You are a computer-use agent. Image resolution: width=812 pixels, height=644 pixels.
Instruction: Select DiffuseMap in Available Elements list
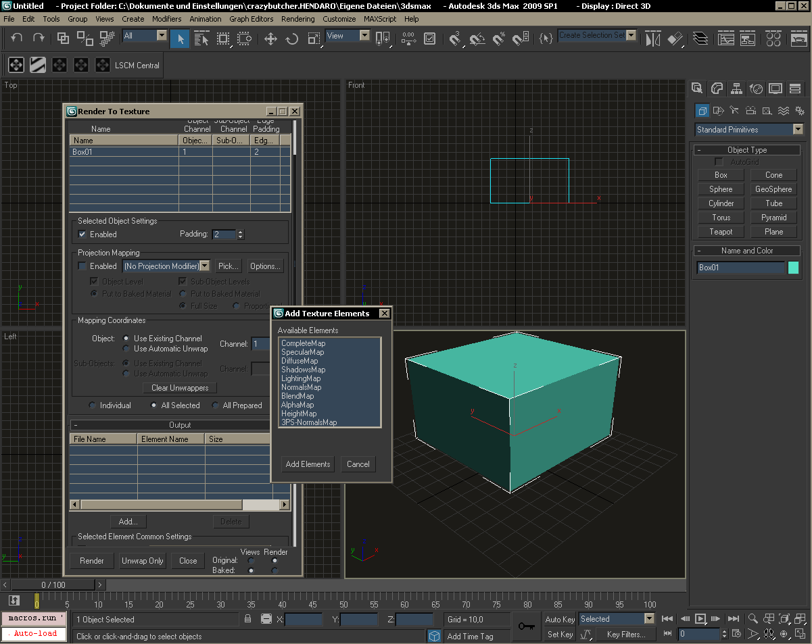click(300, 361)
